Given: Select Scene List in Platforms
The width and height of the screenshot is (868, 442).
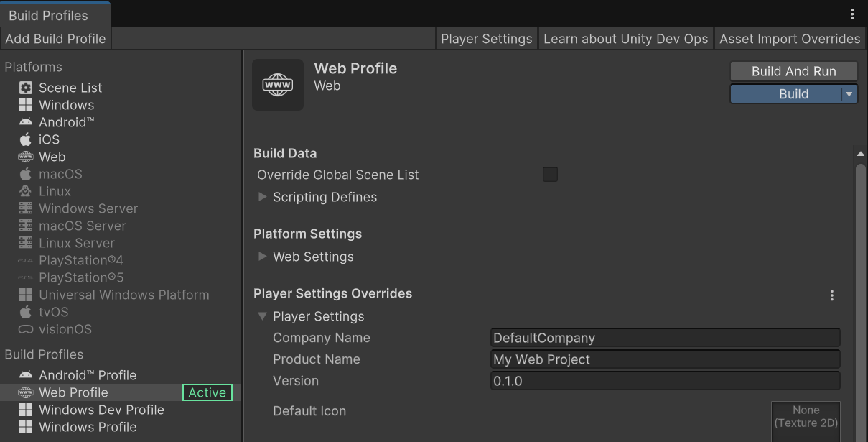Looking at the screenshot, I should tap(121, 88).
